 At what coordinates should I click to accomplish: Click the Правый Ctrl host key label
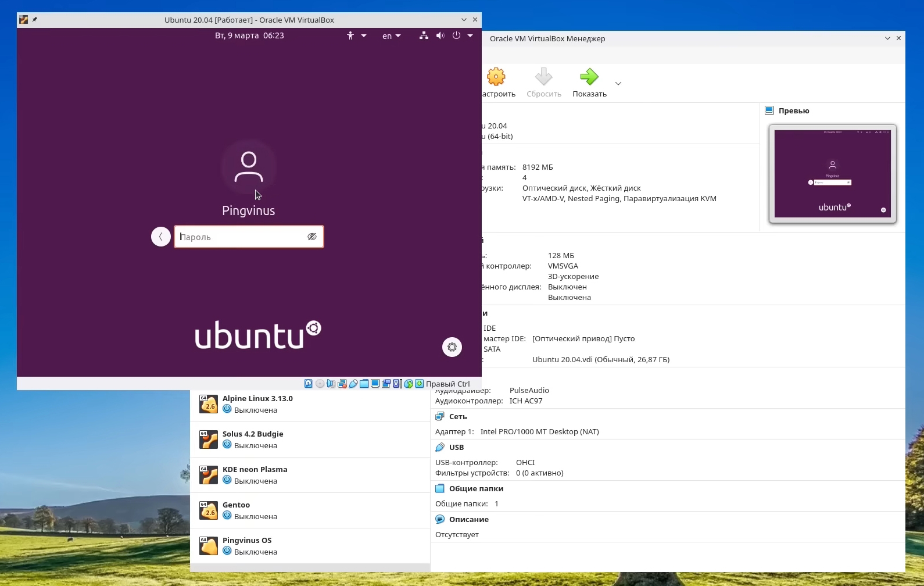447,384
